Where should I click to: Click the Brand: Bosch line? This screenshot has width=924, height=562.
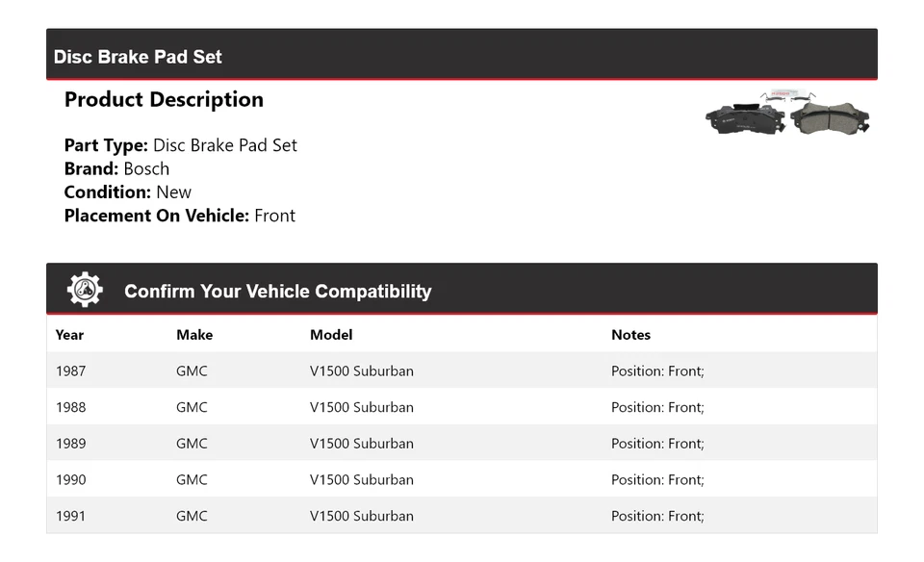tap(116, 168)
